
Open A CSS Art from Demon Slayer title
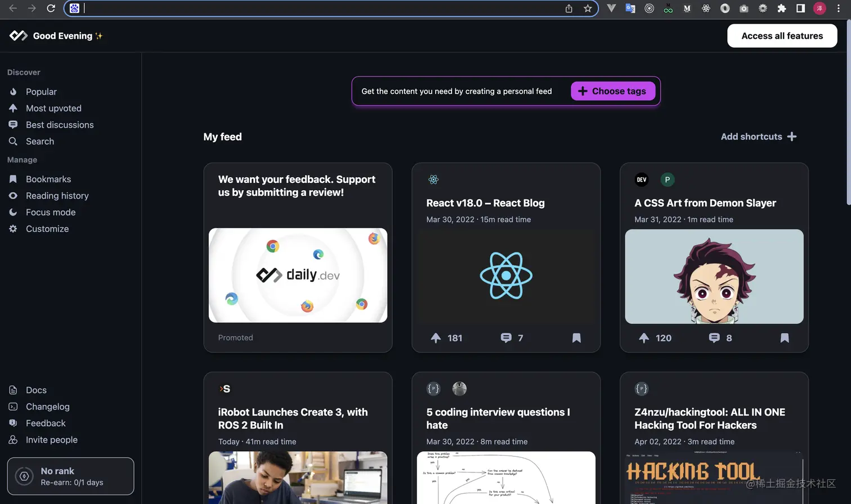point(705,203)
